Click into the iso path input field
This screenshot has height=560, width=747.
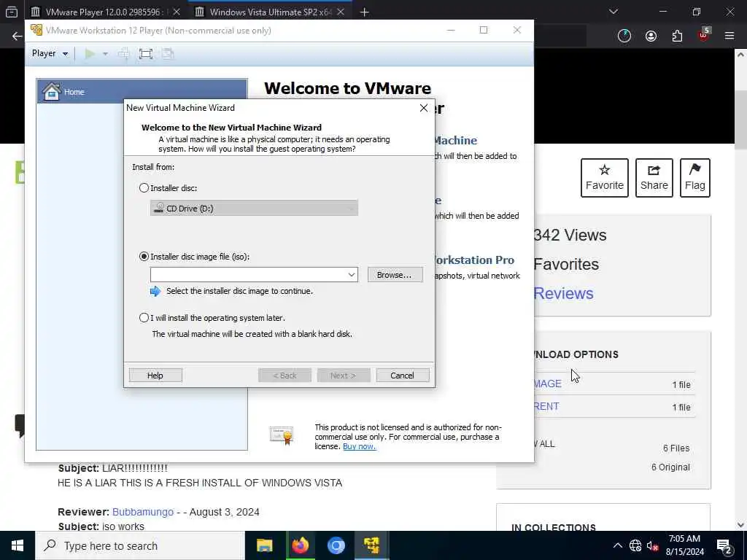point(248,275)
